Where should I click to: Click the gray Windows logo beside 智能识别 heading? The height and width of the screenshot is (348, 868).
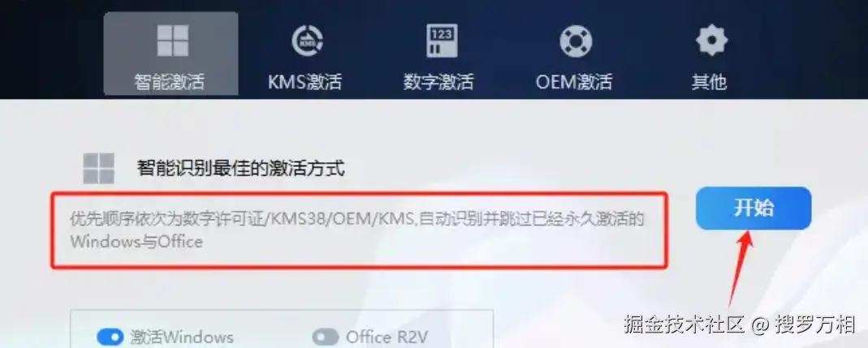(x=98, y=168)
